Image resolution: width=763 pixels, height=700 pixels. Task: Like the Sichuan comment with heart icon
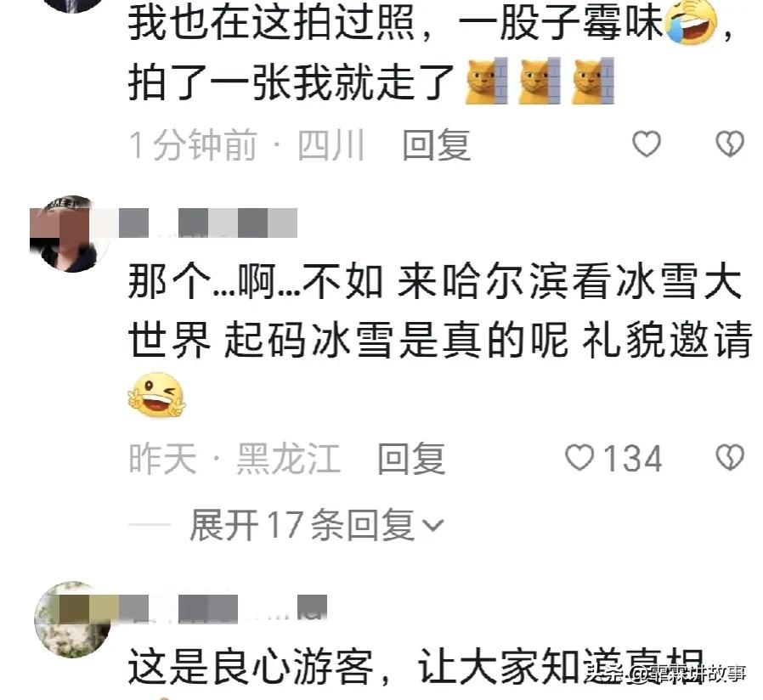647,144
